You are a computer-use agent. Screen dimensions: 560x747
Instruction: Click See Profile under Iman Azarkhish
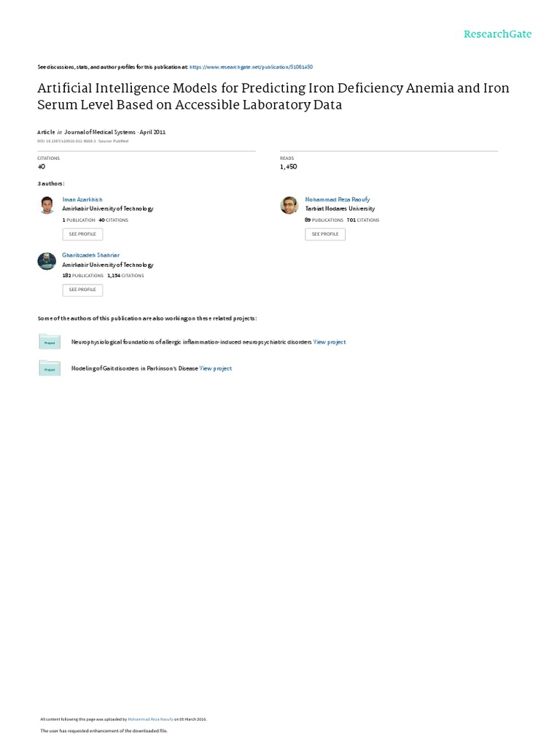[82, 234]
